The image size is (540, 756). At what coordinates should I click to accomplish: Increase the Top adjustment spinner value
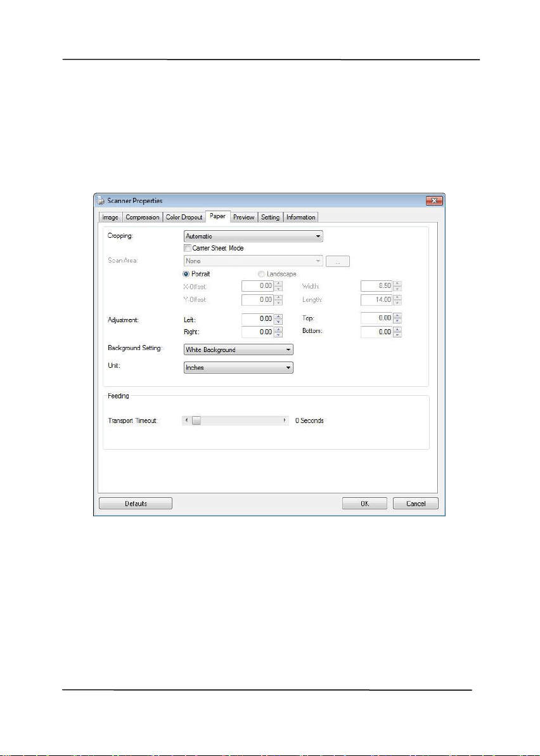397,315
